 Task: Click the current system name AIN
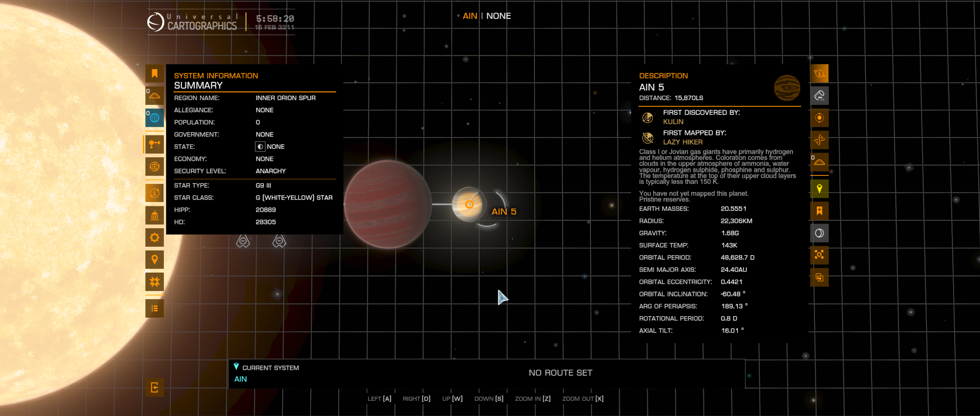click(x=241, y=379)
